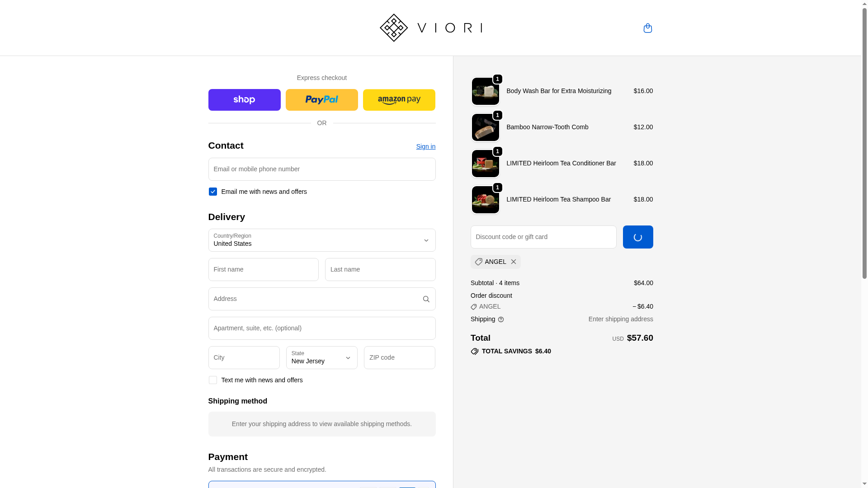
Task: Pay with PayPal express button
Action: coord(322,100)
